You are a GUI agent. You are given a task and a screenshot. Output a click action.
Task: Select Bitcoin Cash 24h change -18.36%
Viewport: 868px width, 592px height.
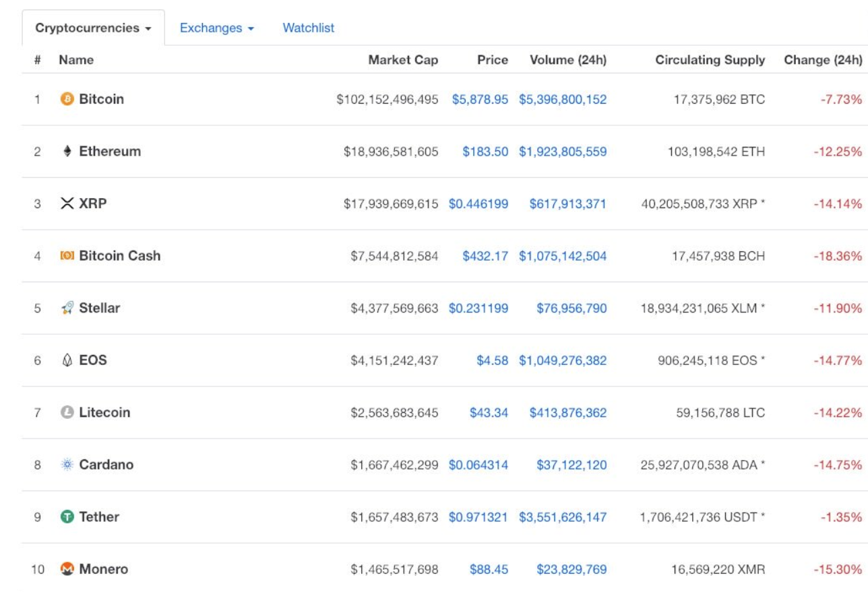coord(838,256)
